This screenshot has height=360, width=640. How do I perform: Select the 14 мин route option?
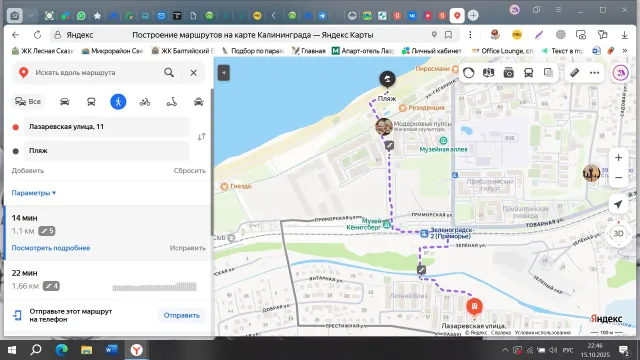click(108, 233)
